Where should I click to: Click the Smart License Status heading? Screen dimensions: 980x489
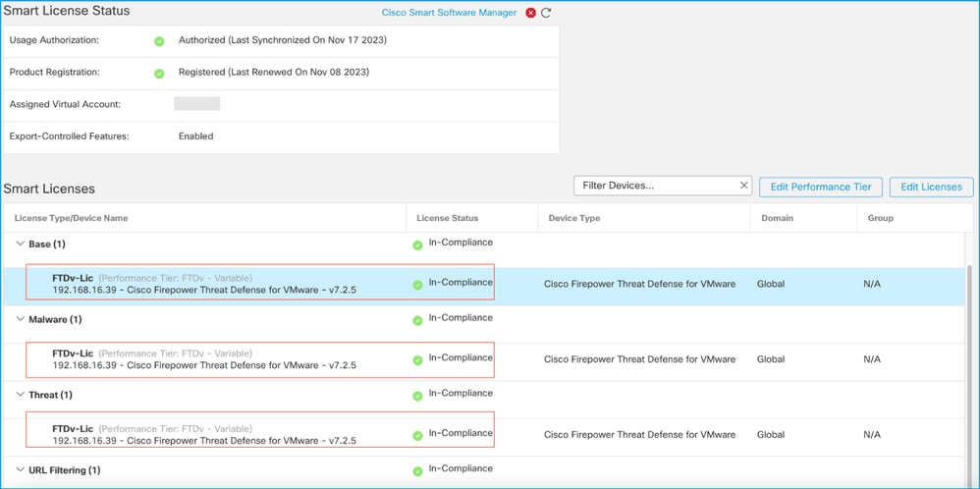coord(67,11)
